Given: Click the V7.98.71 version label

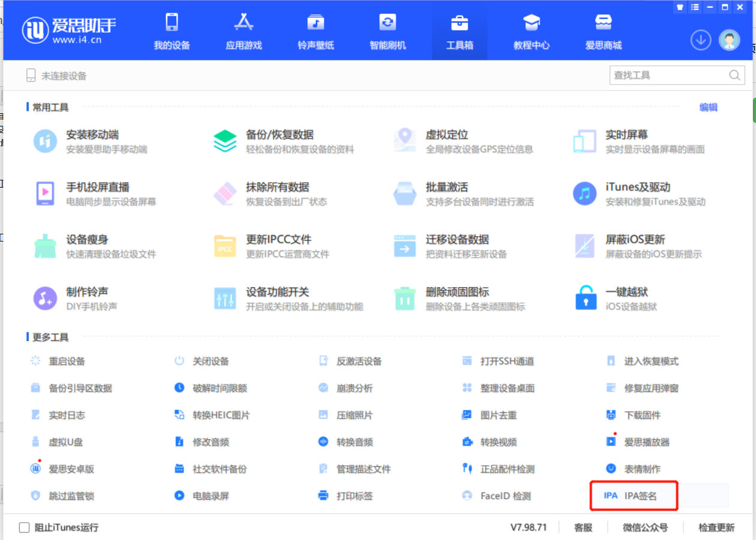Looking at the screenshot, I should pos(529,527).
